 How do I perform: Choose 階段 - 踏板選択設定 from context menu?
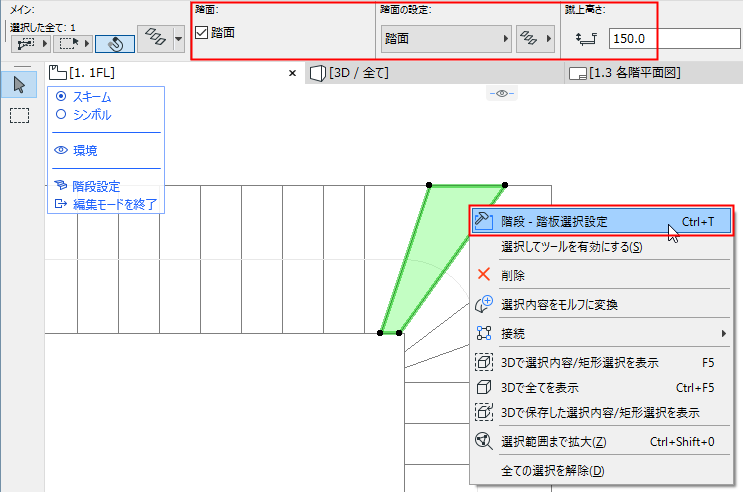(601, 221)
